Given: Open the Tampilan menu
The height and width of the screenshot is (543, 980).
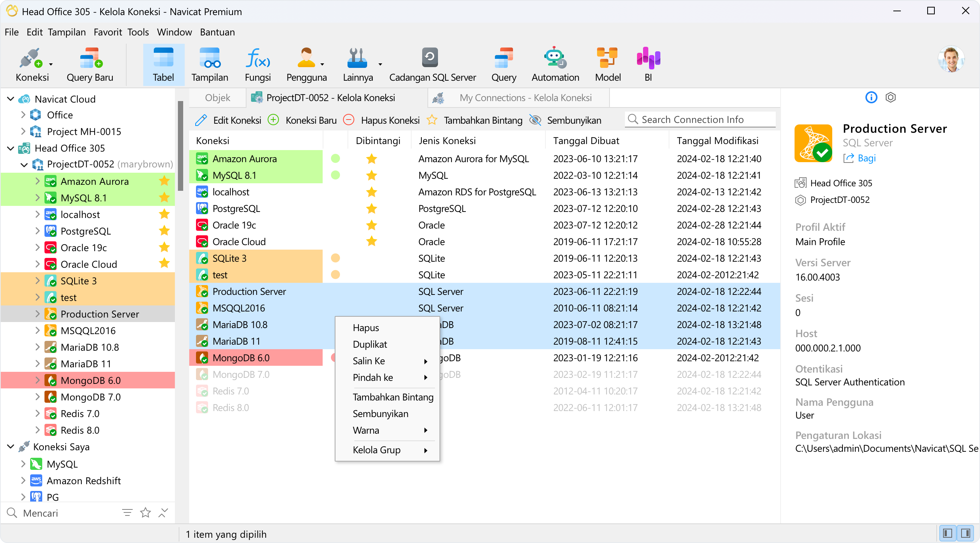Looking at the screenshot, I should pyautogui.click(x=67, y=32).
